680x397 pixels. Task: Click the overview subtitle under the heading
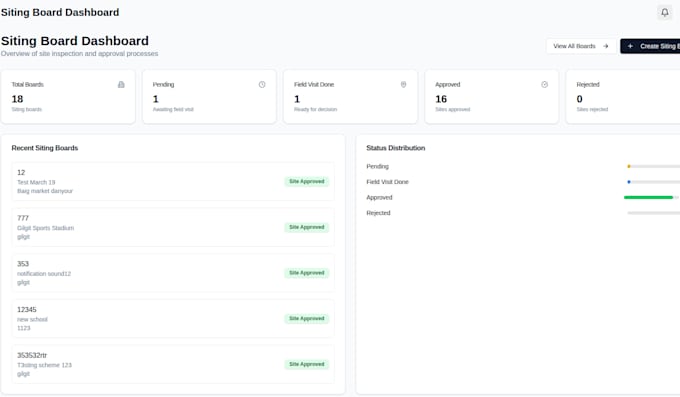click(x=79, y=54)
